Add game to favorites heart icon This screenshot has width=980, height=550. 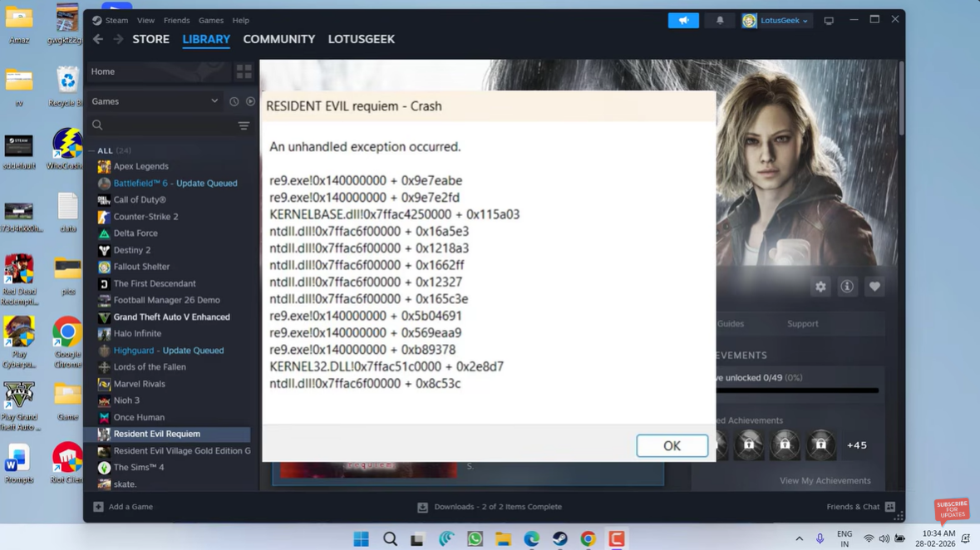click(x=874, y=287)
